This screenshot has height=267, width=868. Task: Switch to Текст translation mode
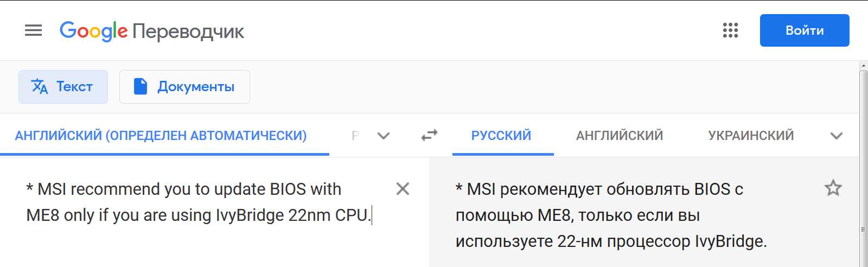(x=63, y=87)
